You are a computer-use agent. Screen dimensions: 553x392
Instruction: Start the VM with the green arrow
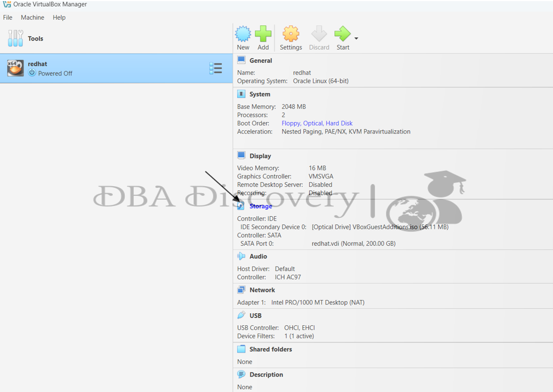(x=342, y=34)
